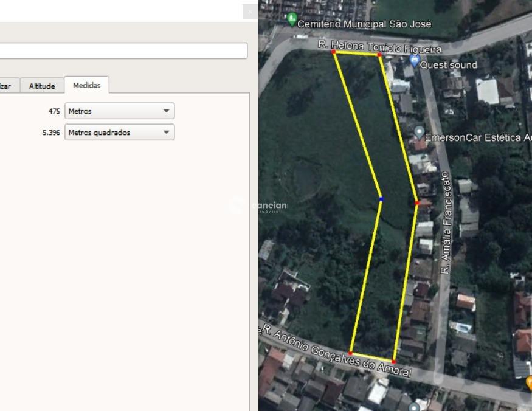Select the blue polygon vertex on left edge
Image resolution: width=532 pixels, height=411 pixels.
tap(381, 199)
